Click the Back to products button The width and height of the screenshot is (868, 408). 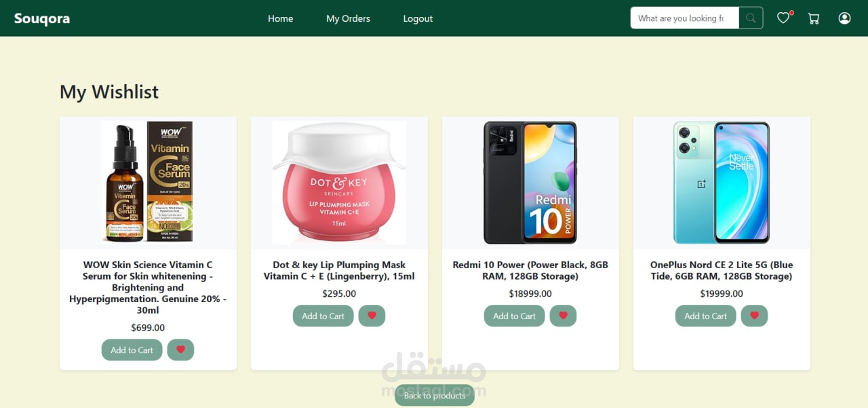[x=435, y=395]
